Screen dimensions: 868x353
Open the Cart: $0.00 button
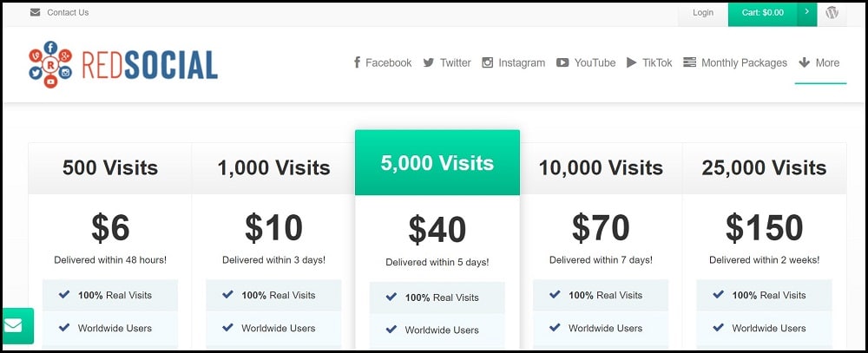point(763,12)
